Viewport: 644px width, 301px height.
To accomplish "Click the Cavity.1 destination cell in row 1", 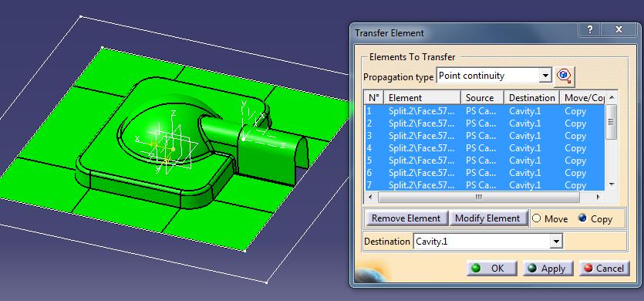I will 525,111.
